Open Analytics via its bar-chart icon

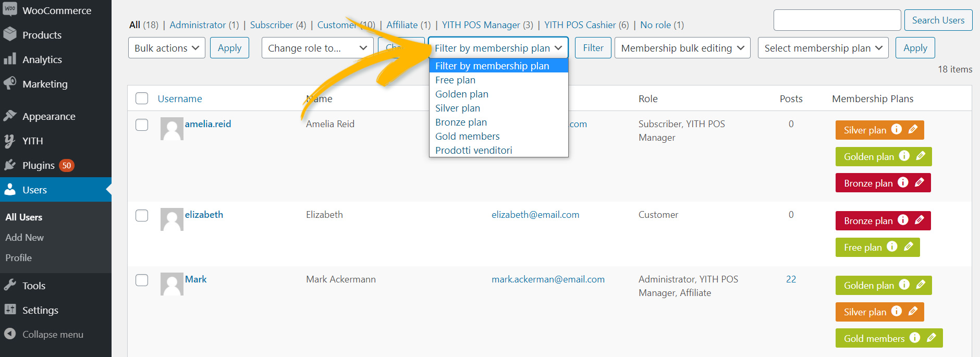[10, 59]
